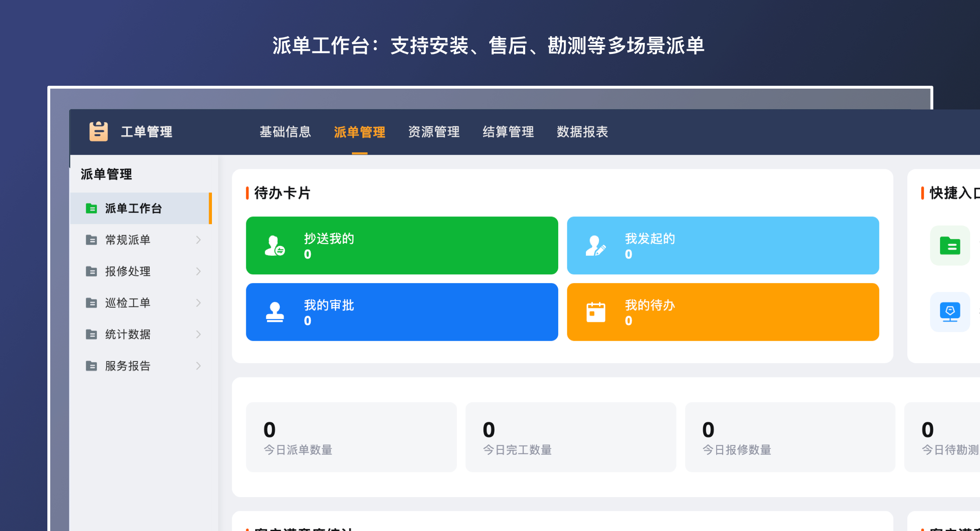980x531 pixels.
Task: Expand the 统计数据 submenu
Action: [199, 334]
